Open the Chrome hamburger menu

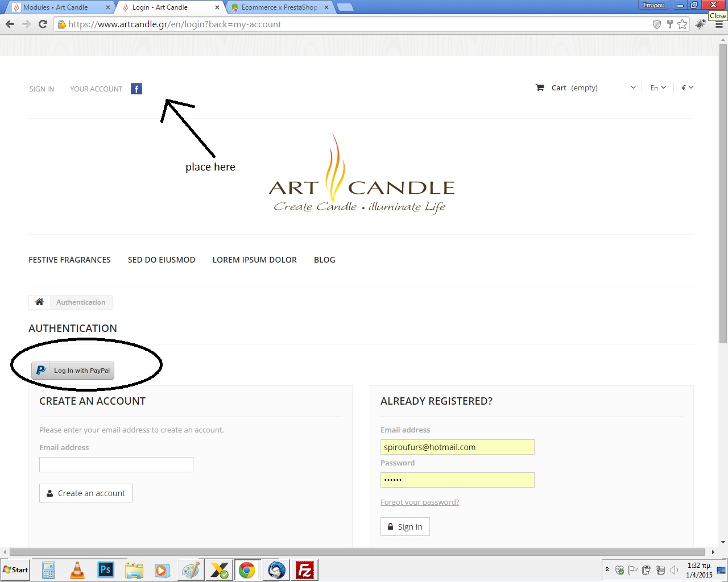pos(719,24)
